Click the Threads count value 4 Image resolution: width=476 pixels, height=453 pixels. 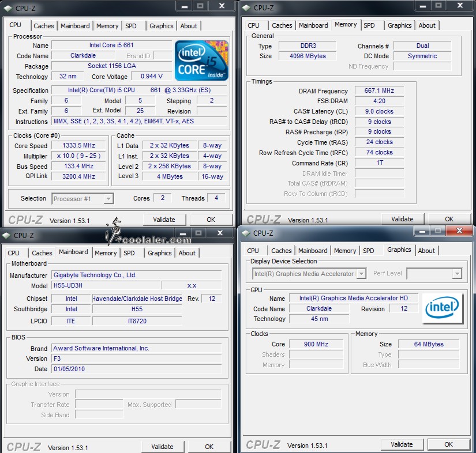point(216,198)
